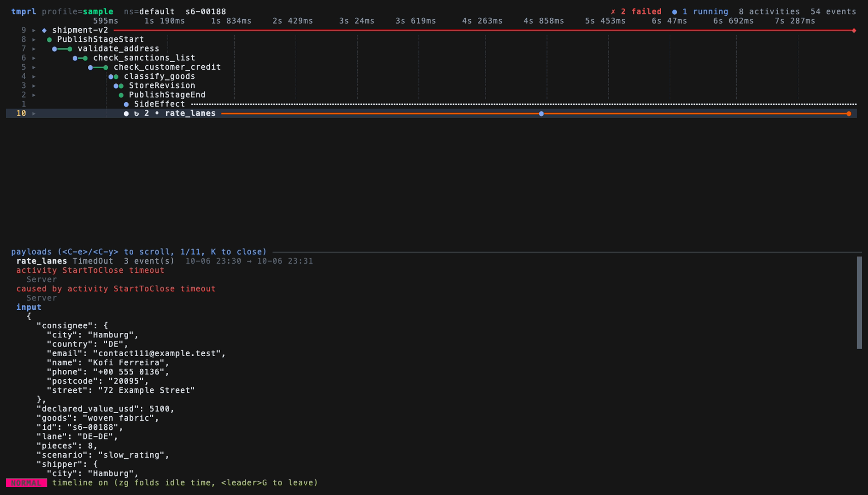Click the retry icon on rate_lanes row
Image resolution: width=868 pixels, height=495 pixels.
pyautogui.click(x=136, y=114)
